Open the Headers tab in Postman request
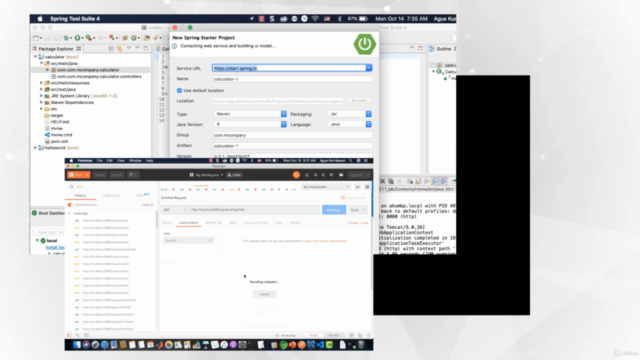 point(213,223)
